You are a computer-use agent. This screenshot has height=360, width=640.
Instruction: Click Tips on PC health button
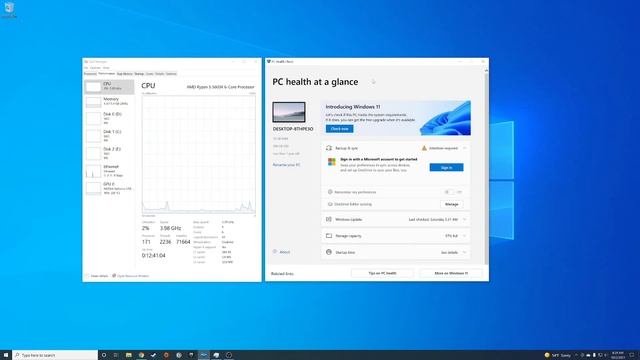382,273
